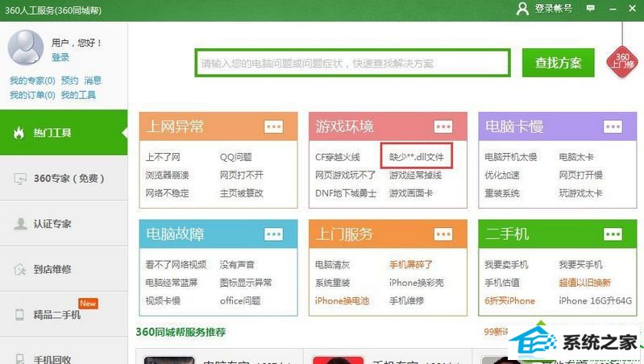Expand 上网异常 more options button
This screenshot has height=364, width=644.
[x=273, y=126]
